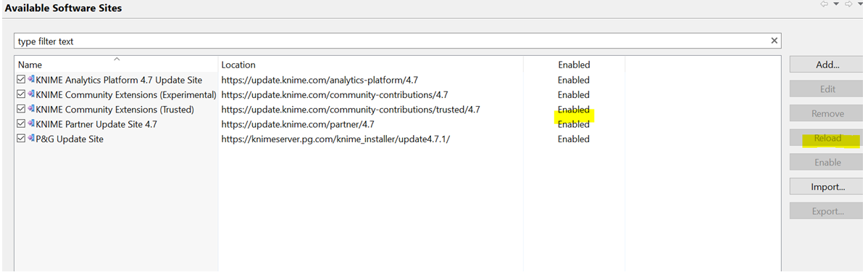Uncheck KNIME Partner Update Site 4.7 checkbox
The height and width of the screenshot is (275, 868).
click(x=21, y=124)
